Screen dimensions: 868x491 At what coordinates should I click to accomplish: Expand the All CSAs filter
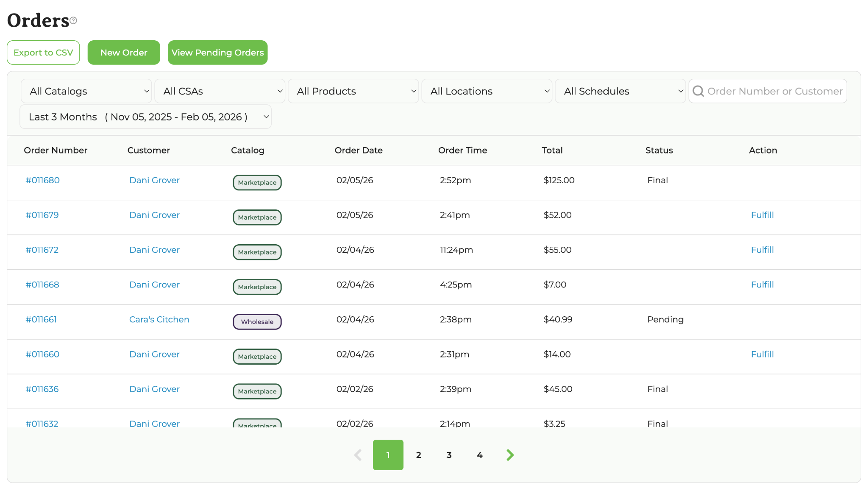coord(220,91)
